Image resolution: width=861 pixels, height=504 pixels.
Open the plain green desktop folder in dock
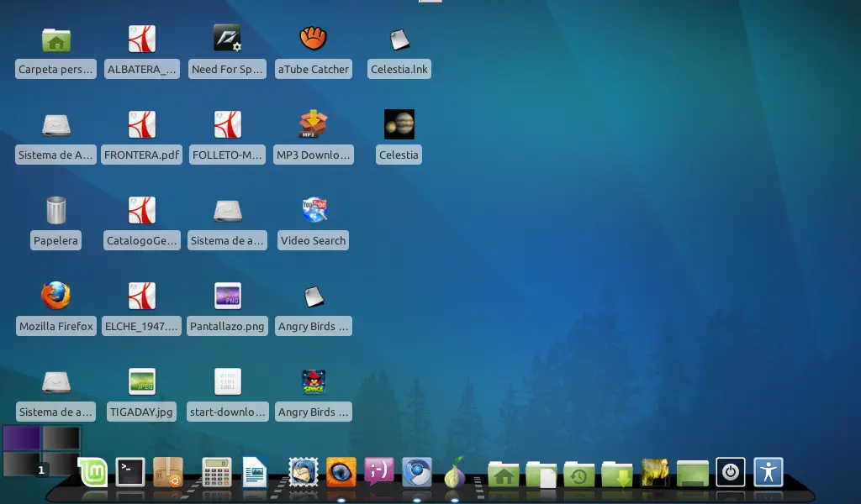coord(693,473)
